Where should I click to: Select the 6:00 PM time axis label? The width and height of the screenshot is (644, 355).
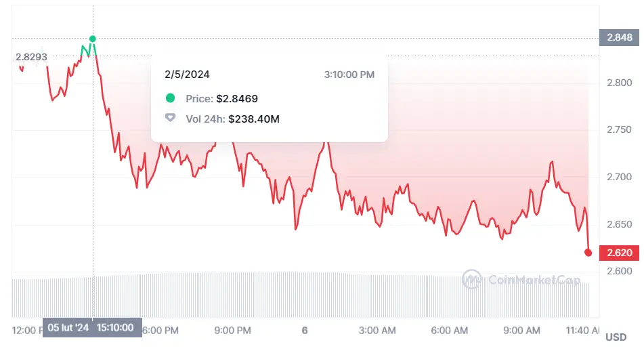pyautogui.click(x=162, y=331)
